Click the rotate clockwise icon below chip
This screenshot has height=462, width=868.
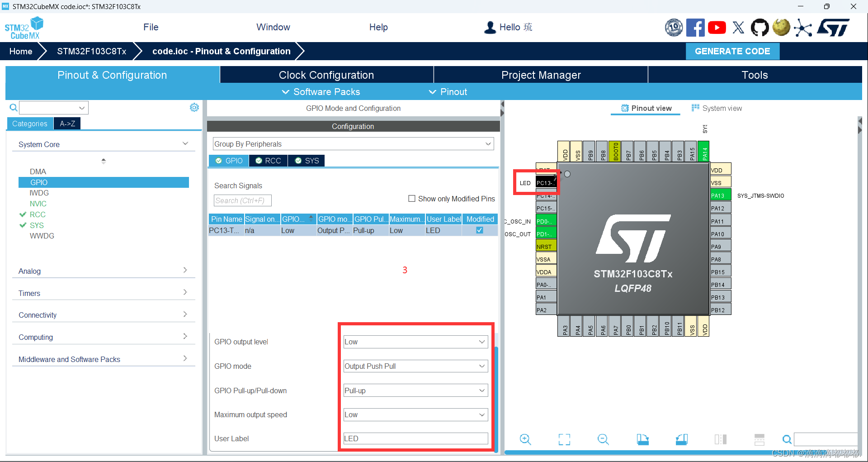[x=642, y=439]
